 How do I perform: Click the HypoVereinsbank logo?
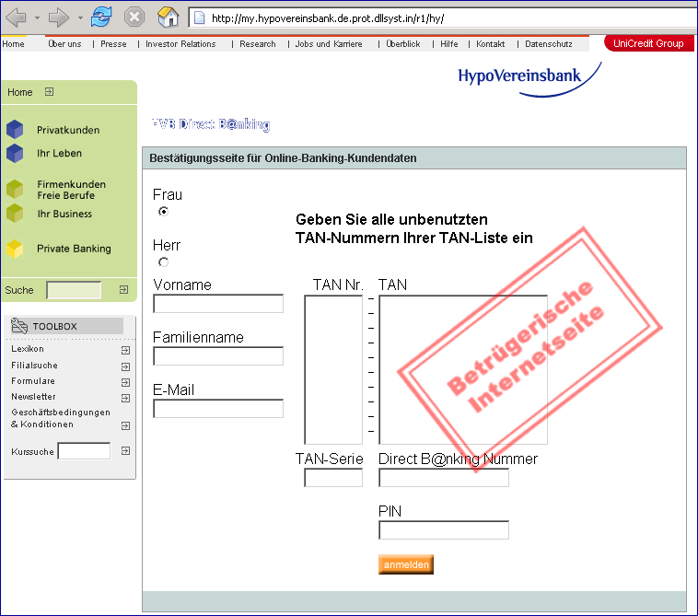point(529,79)
